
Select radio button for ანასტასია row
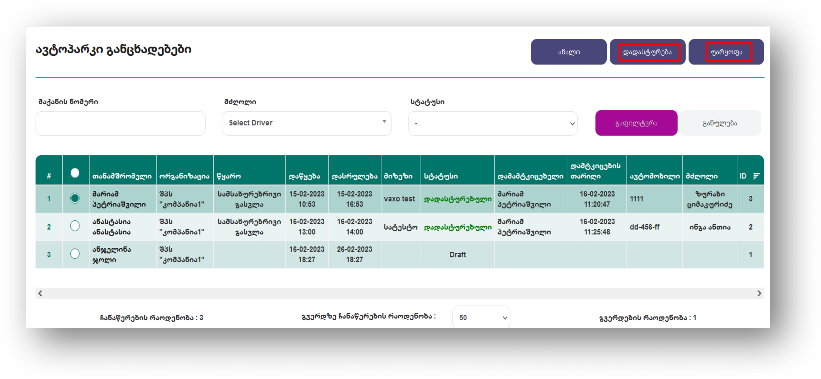coord(75,226)
